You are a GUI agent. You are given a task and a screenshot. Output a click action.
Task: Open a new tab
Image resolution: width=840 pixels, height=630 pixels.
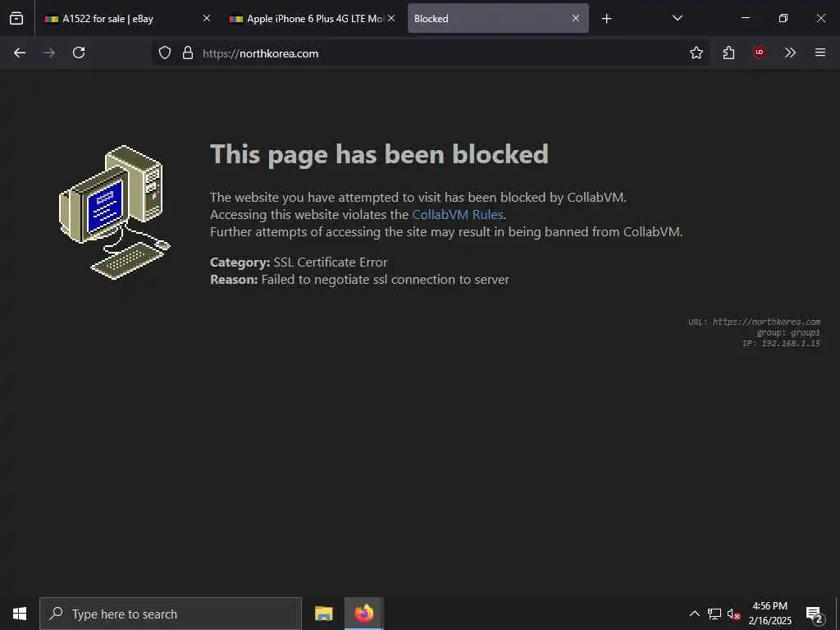pyautogui.click(x=606, y=19)
